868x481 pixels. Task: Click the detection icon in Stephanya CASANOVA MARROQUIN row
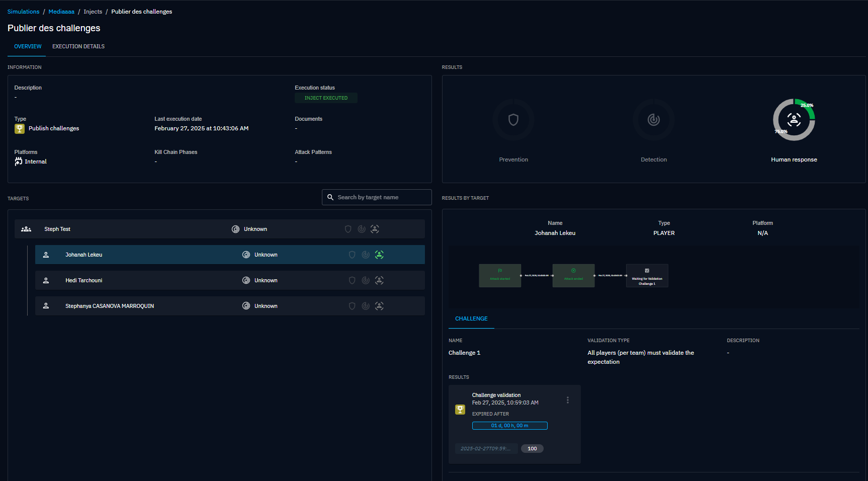coord(366,306)
